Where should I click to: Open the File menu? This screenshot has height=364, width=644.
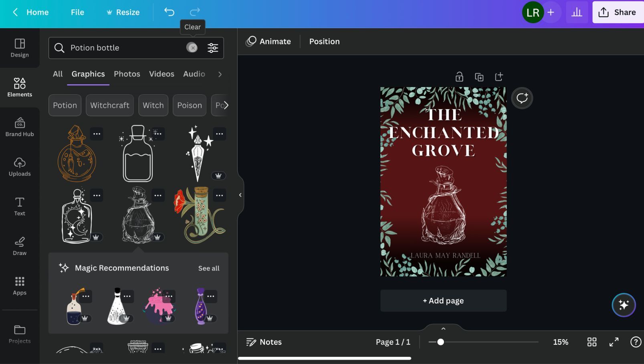pos(77,12)
